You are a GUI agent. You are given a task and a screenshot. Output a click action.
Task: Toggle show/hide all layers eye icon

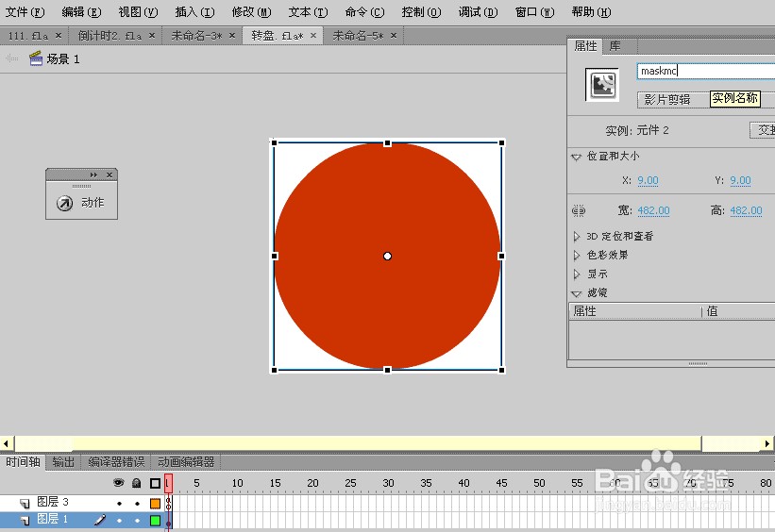click(119, 483)
